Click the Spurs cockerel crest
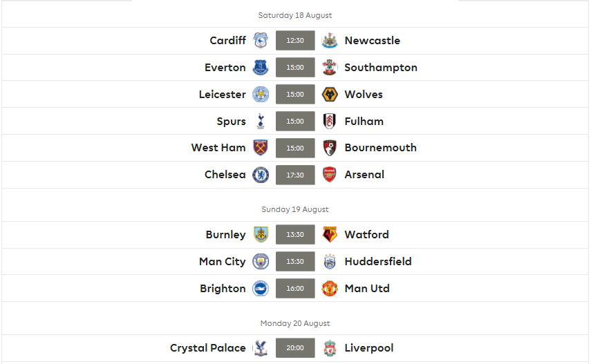Viewport: 591px width, 364px height. tap(261, 122)
